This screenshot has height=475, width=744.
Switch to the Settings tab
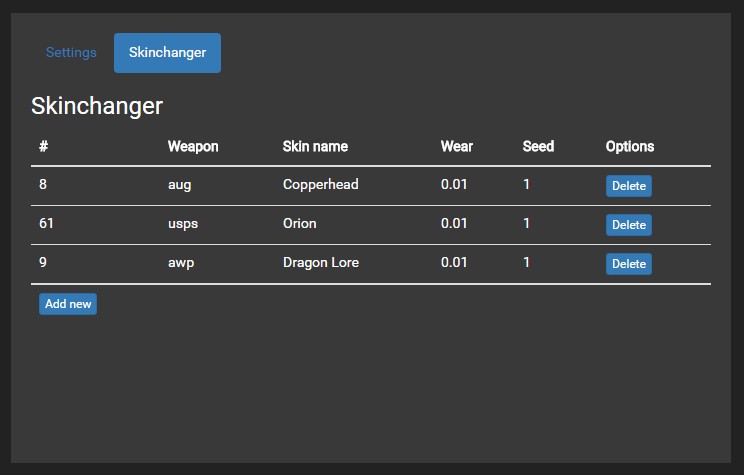pos(71,52)
